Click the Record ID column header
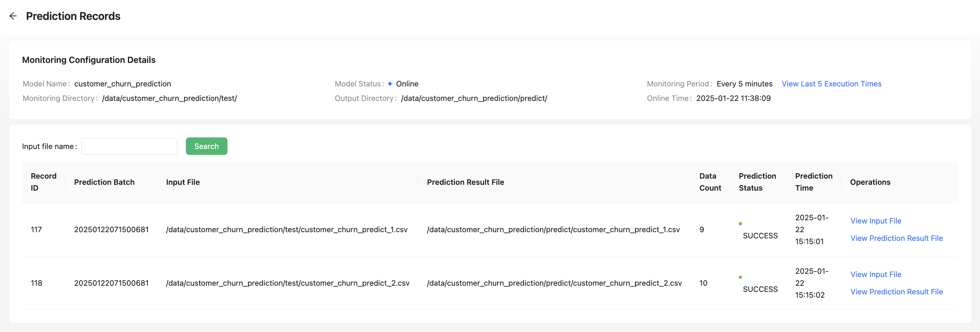980x332 pixels. click(43, 182)
